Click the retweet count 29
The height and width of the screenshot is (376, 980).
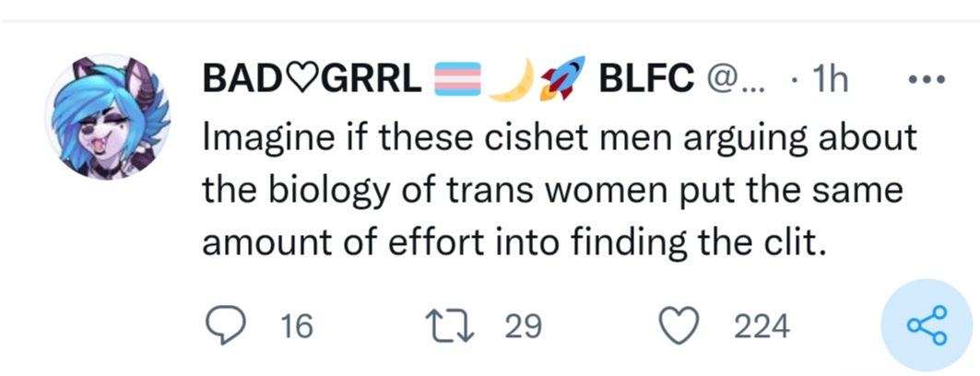pyautogui.click(x=522, y=326)
